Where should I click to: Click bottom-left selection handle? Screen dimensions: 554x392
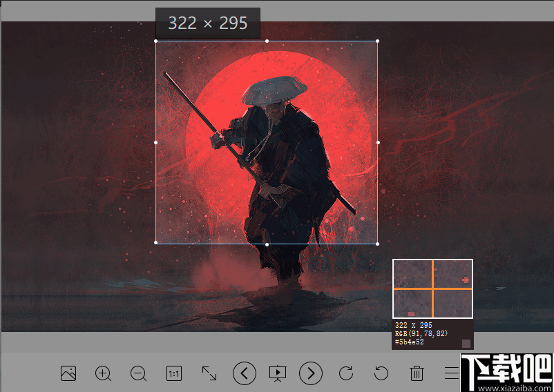click(x=156, y=243)
